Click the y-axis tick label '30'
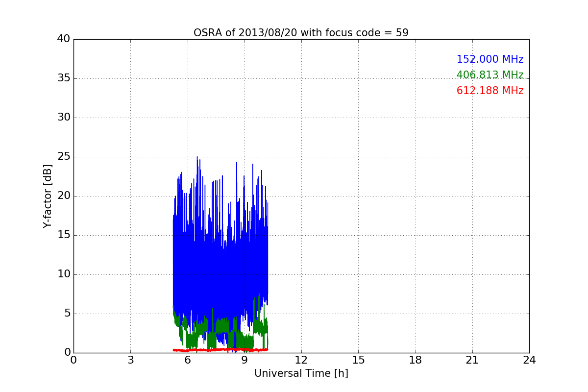This screenshot has width=588, height=392. click(64, 118)
